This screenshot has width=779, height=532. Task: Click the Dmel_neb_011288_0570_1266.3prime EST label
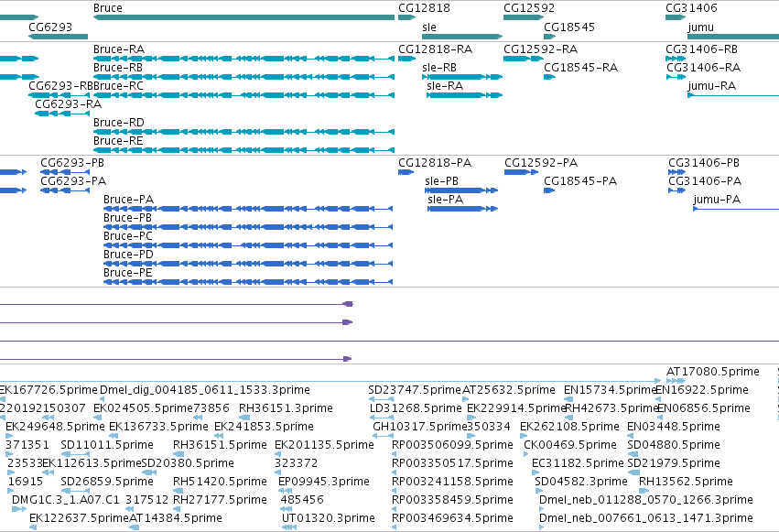[646, 500]
